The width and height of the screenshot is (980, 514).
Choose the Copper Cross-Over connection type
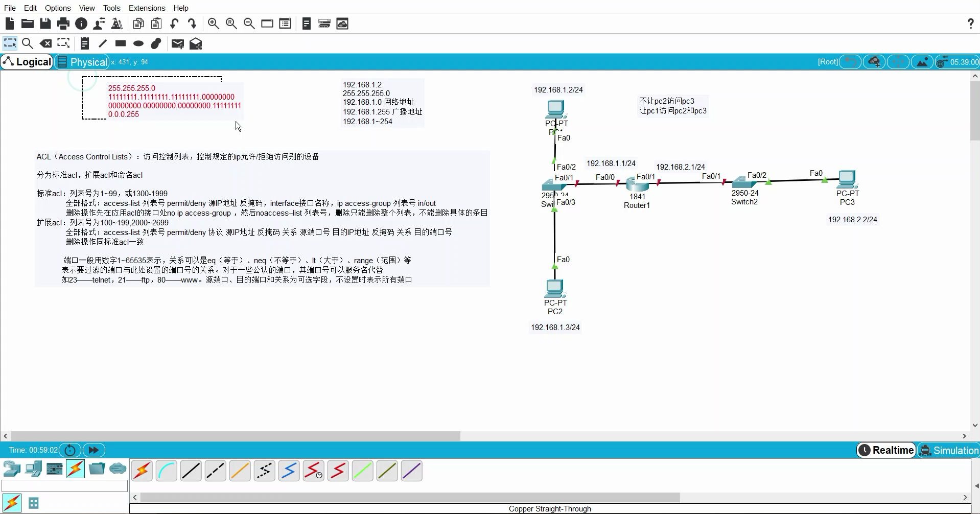[215, 470]
